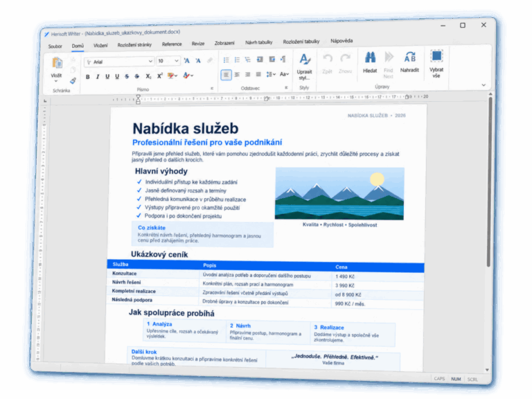Image resolution: width=532 pixels, height=399 pixels.
Task: Click the clear formatting eraser icon
Action: tap(210, 60)
